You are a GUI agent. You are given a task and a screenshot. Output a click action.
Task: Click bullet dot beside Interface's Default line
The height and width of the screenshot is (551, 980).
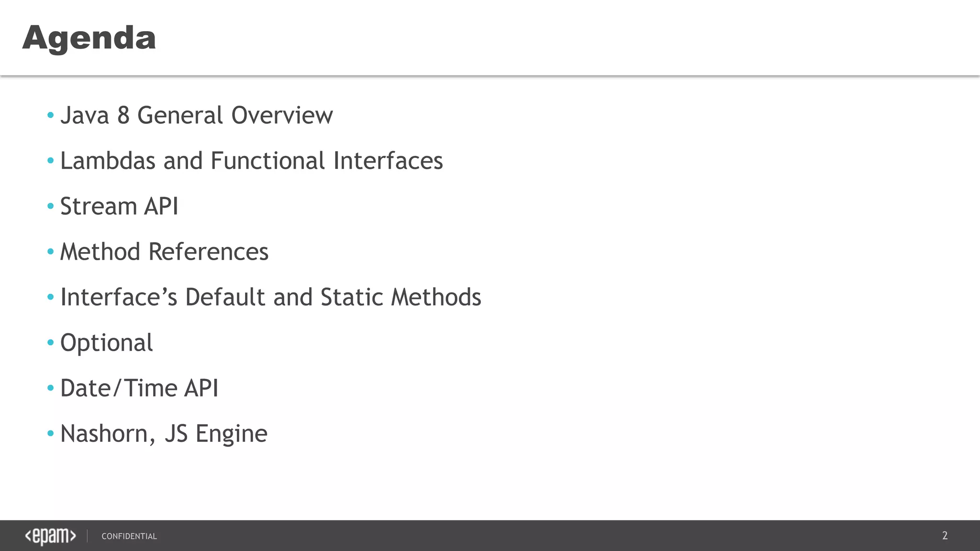click(x=51, y=297)
